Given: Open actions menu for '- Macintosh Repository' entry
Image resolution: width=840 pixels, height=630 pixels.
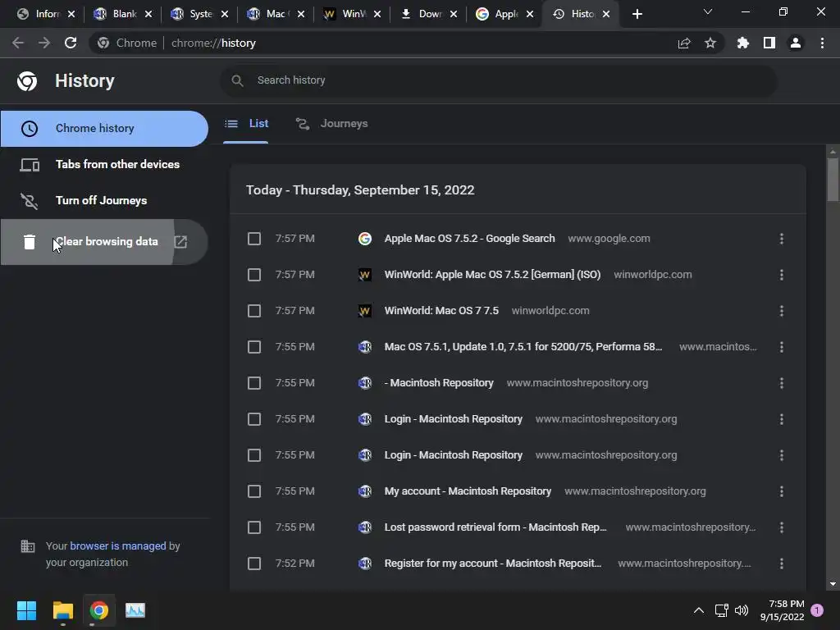Looking at the screenshot, I should 782,383.
